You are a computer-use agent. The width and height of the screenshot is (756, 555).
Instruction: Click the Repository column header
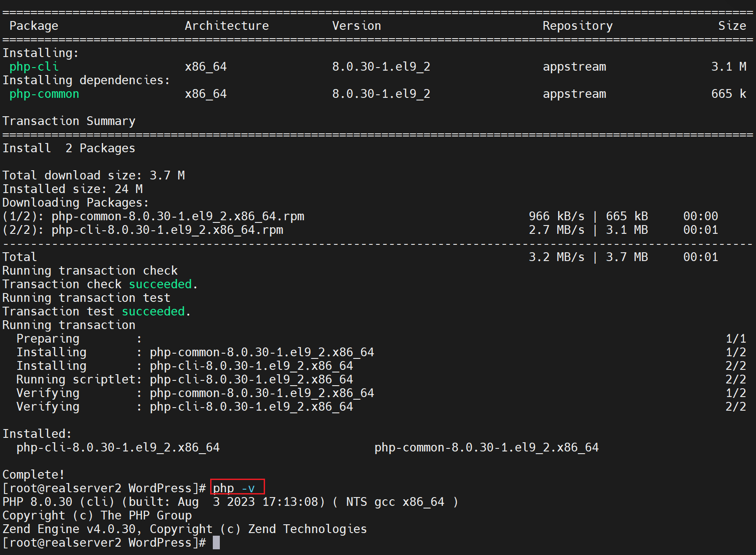tap(577, 26)
